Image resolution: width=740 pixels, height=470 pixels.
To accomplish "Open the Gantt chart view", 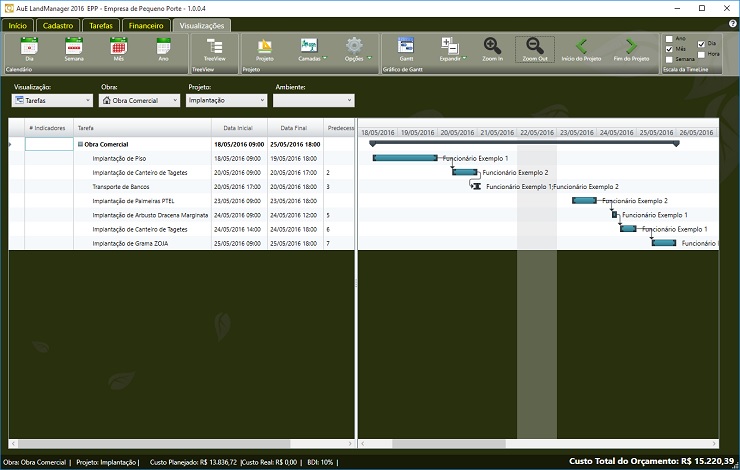I will click(x=406, y=49).
